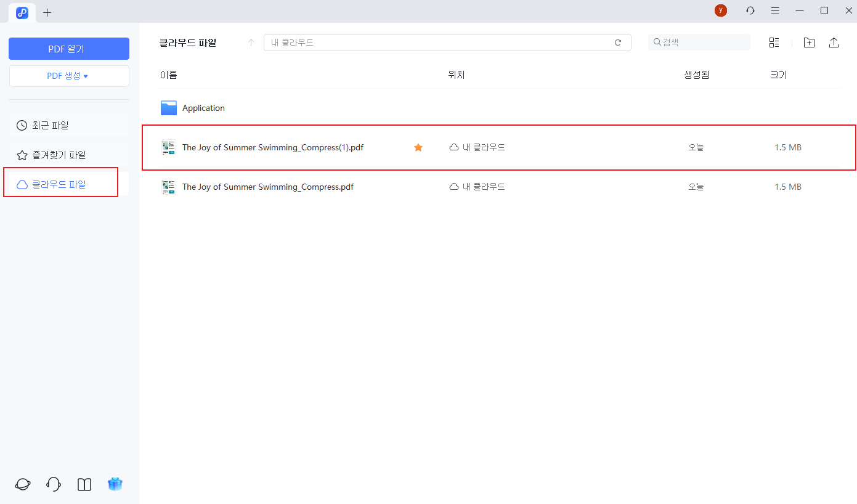Viewport: 857px width, 504px height.
Task: Open the user account avatar
Action: (x=720, y=10)
